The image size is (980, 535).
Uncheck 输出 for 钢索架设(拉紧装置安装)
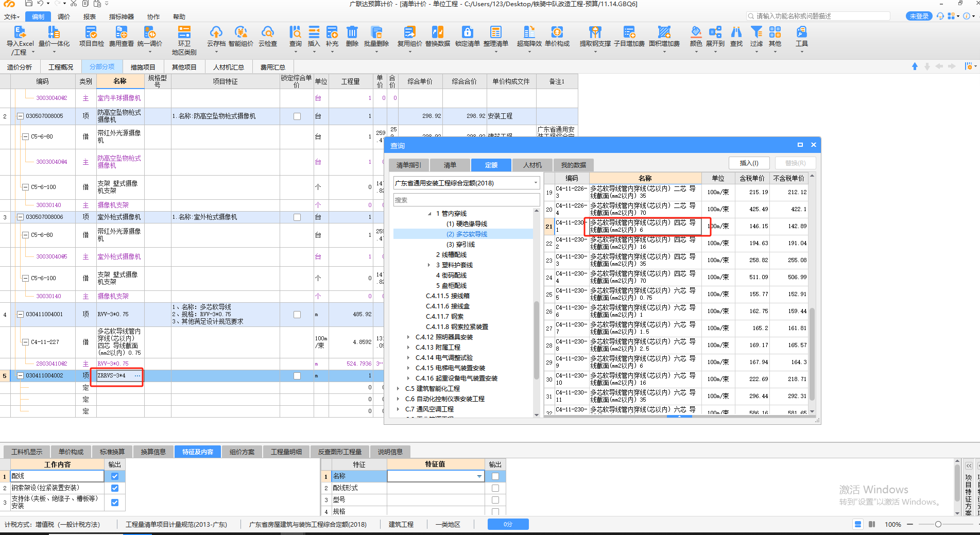[x=115, y=488]
